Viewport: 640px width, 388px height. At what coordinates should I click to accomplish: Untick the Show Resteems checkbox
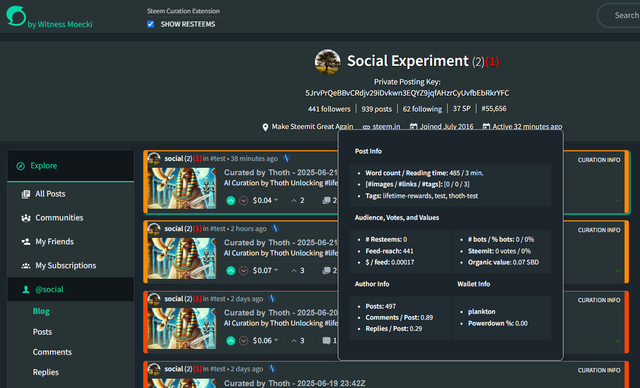point(151,24)
